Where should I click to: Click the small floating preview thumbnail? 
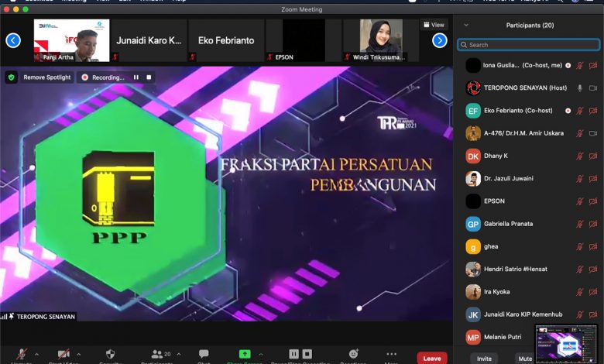click(x=566, y=344)
